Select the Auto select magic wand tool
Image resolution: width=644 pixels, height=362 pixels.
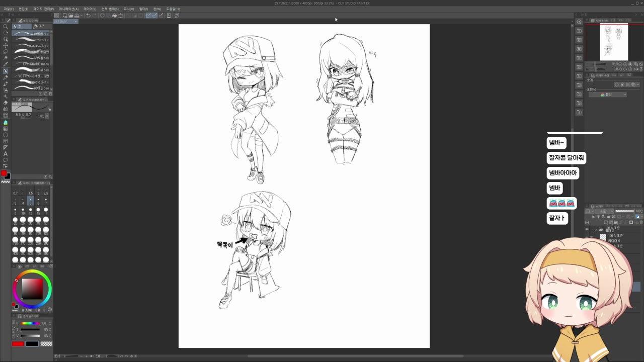[x=6, y=58]
